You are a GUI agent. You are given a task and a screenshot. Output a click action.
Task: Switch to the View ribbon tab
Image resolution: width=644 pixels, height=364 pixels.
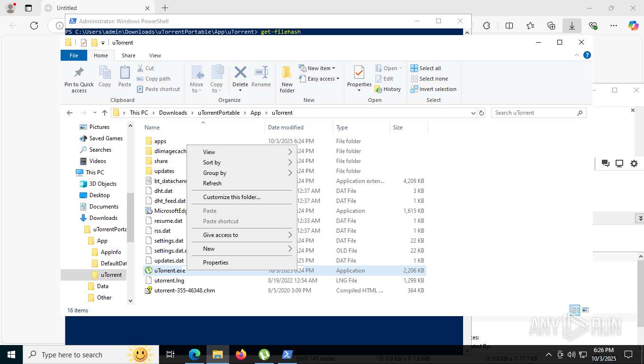click(155, 55)
